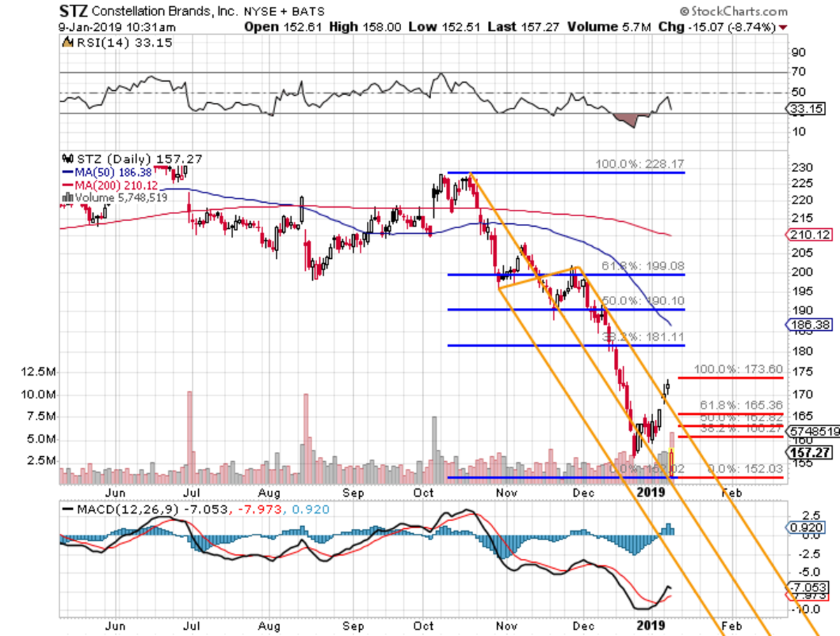This screenshot has height=636, width=840.
Task: Click the 61.8%: 165.36 red Fibonacci label
Action: [741, 405]
